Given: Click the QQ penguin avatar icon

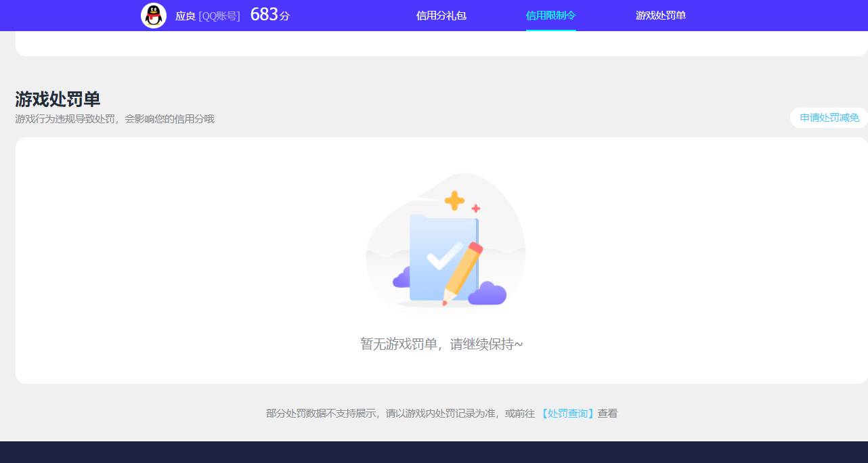Looking at the screenshot, I should 154,15.
